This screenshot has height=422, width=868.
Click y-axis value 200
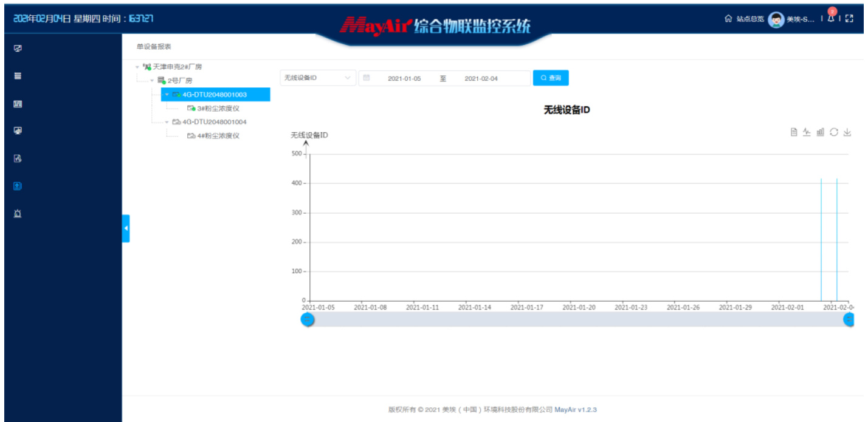point(297,242)
